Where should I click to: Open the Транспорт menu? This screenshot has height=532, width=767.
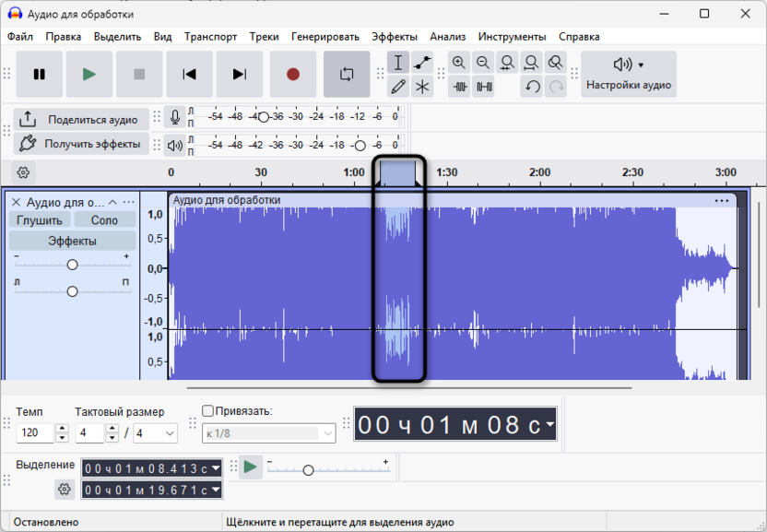211,37
